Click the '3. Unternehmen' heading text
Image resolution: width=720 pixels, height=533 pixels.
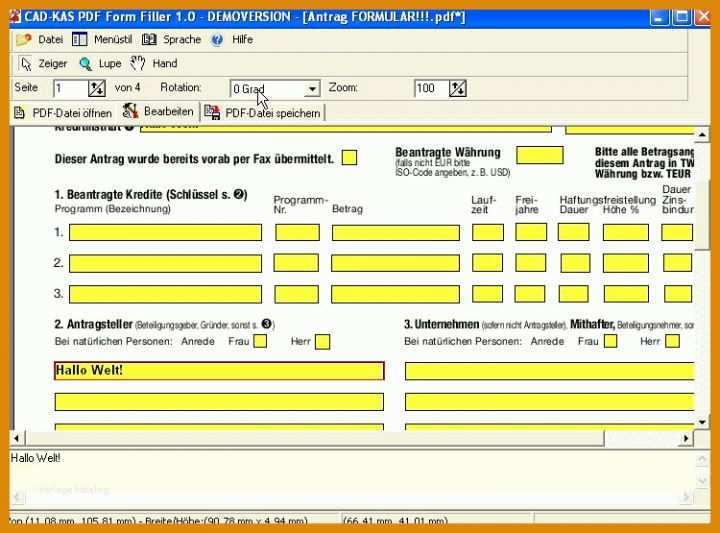click(x=441, y=324)
